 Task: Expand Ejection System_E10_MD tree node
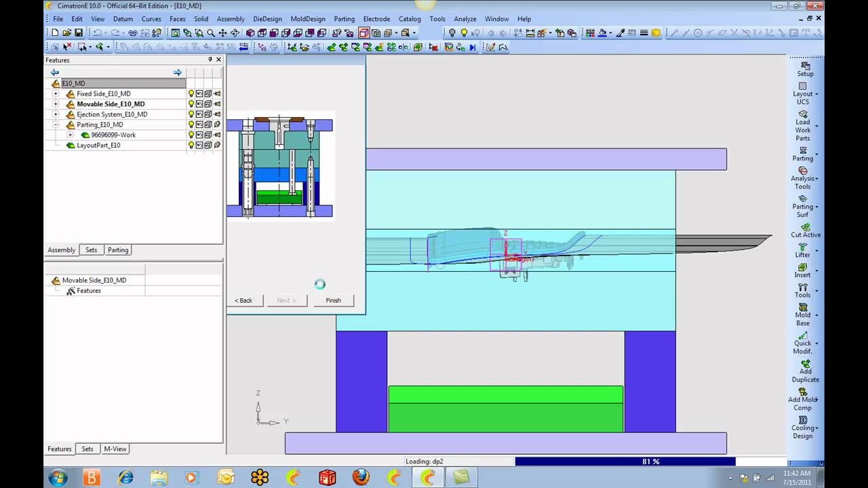click(x=56, y=114)
